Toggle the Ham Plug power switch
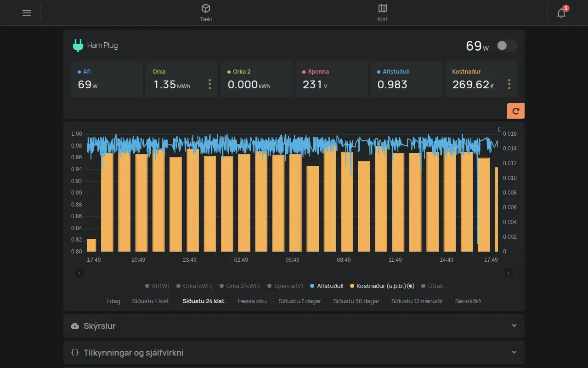 [x=507, y=46]
